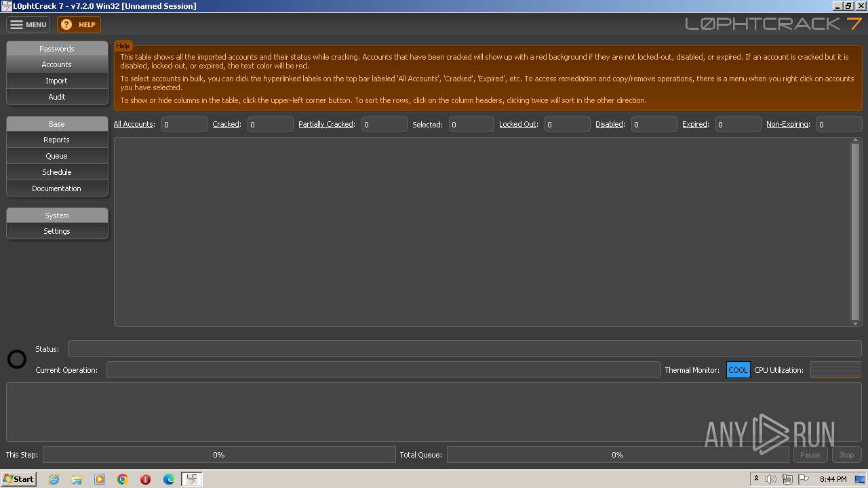Click the Current Operation field
The image size is (868, 488).
384,369
